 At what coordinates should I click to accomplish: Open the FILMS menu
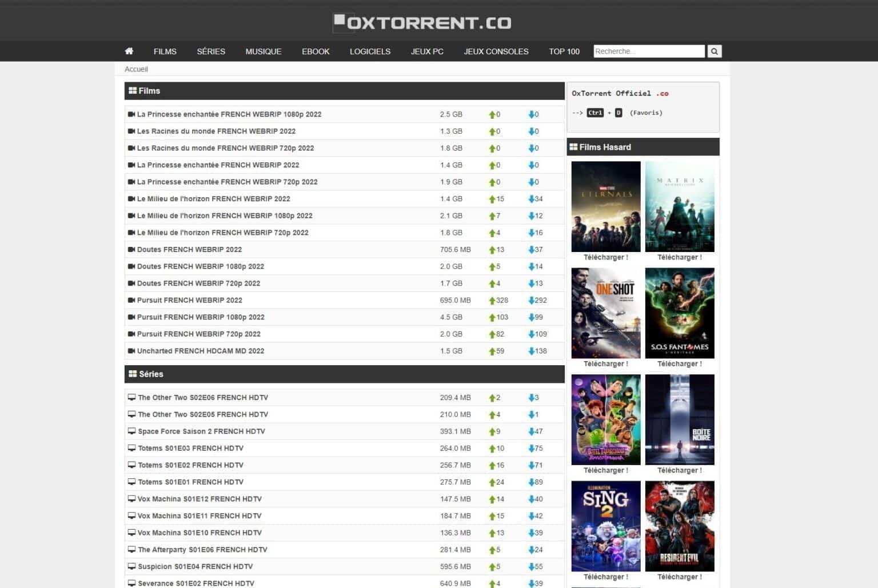165,51
